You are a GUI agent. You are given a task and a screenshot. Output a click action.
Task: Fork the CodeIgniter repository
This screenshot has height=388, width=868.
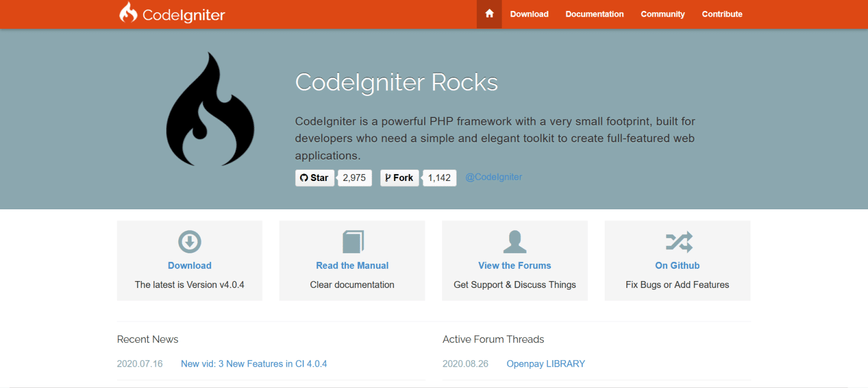coord(399,178)
